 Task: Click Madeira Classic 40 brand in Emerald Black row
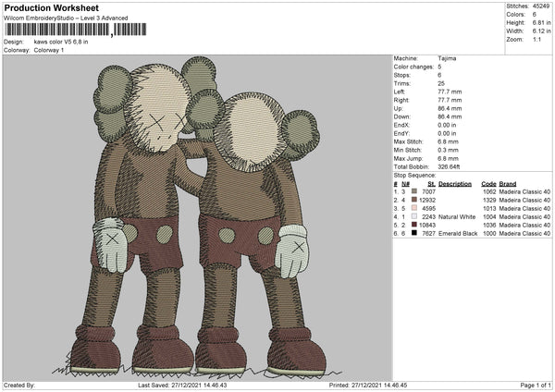coord(524,234)
